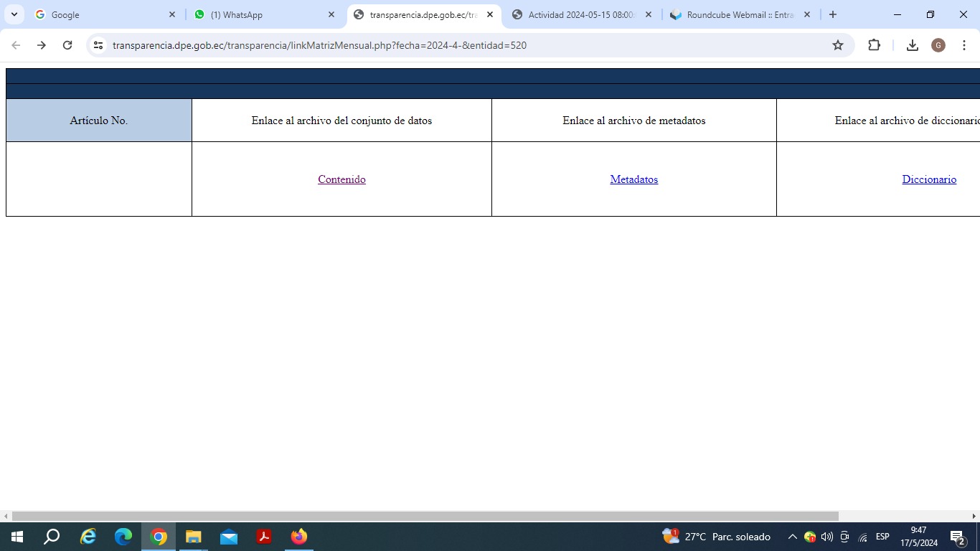View site information icon in address bar

click(99, 45)
